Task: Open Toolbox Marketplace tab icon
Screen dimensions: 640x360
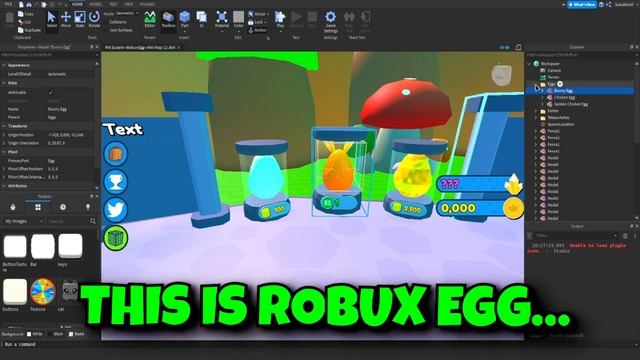Action: (13, 207)
